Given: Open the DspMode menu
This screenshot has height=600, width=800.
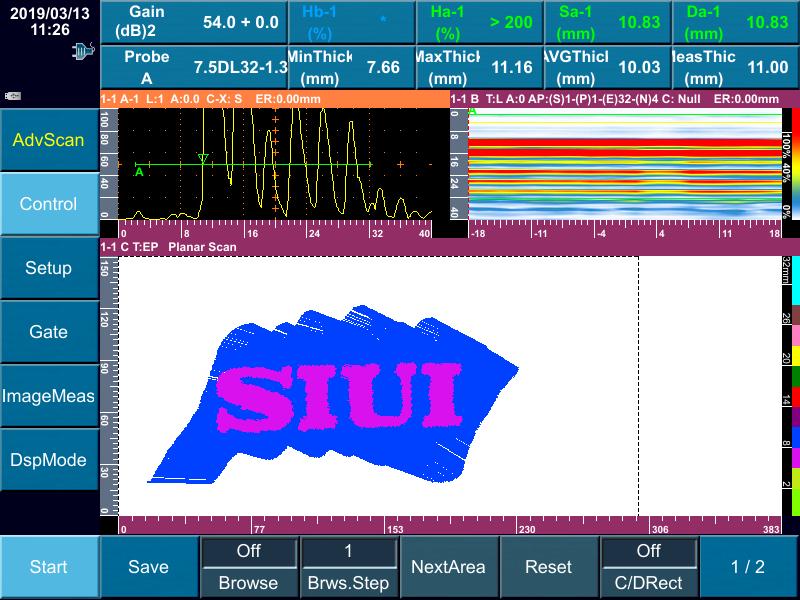Looking at the screenshot, I should [x=49, y=460].
